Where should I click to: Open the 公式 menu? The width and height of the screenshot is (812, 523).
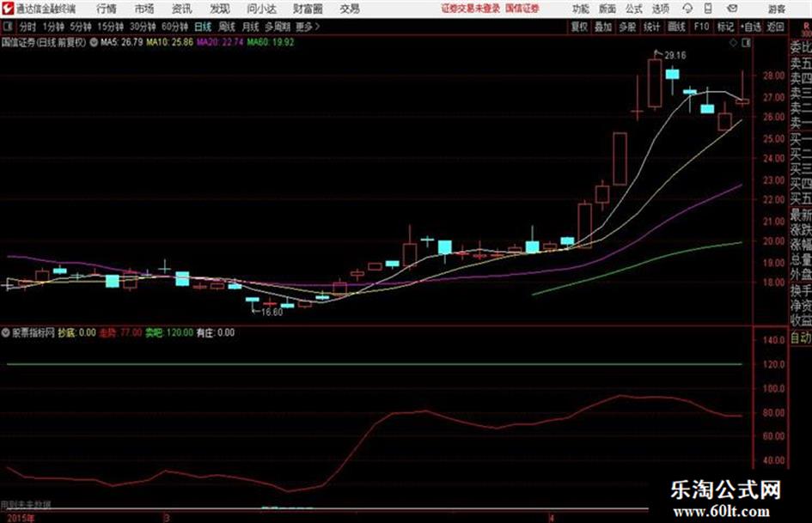tap(634, 9)
